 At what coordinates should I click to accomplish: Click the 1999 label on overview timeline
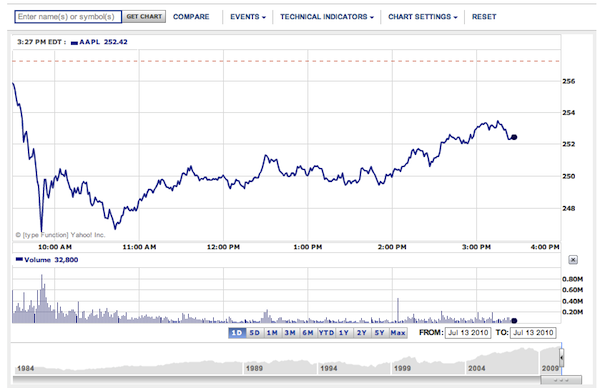click(402, 368)
